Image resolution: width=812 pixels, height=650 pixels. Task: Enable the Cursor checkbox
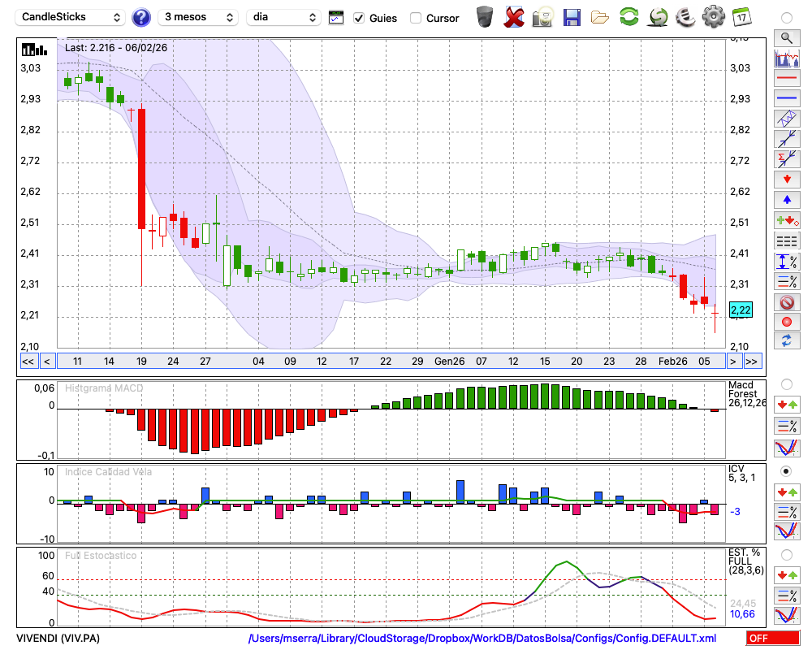(x=416, y=18)
